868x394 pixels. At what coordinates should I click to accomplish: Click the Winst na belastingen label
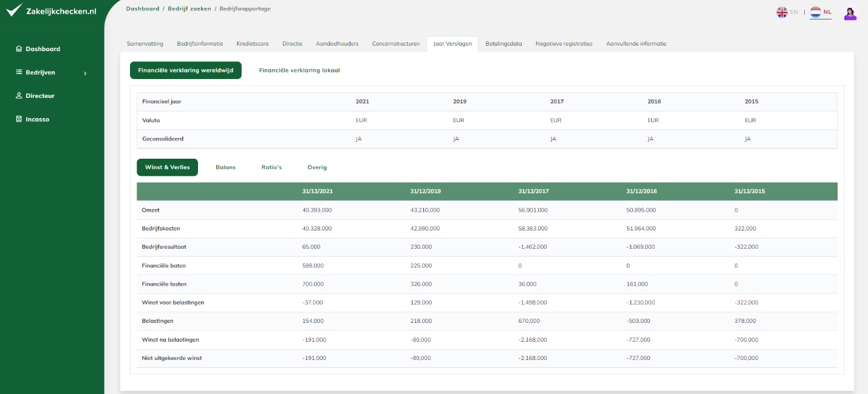[x=171, y=340]
